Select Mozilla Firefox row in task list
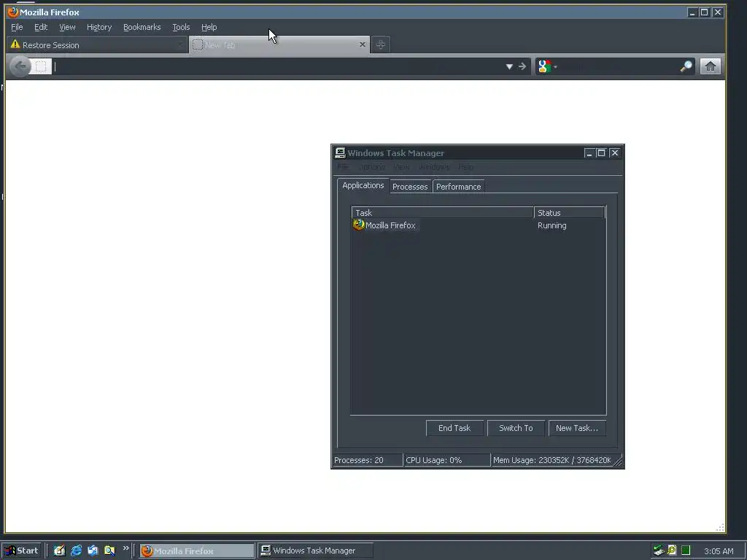 (479, 225)
